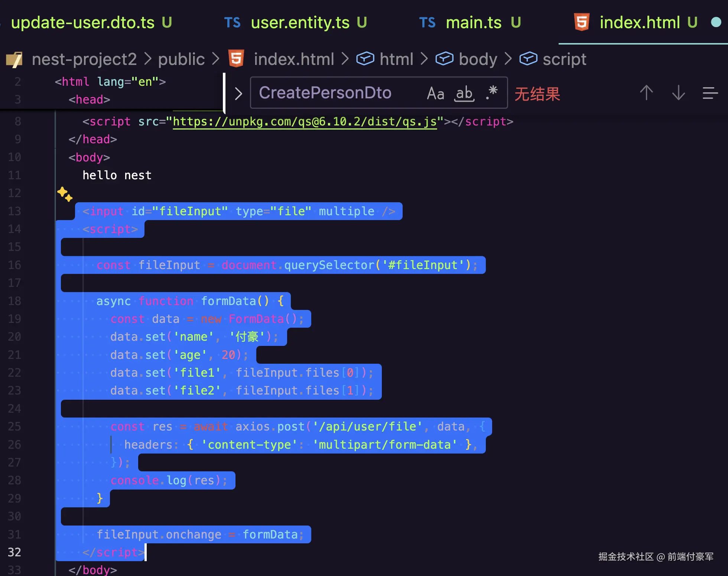
Task: Click the body symbol icon in breadcrumb
Action: [444, 59]
